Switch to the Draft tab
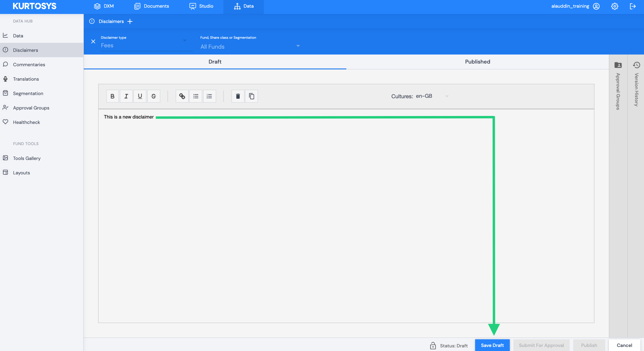 215,62
